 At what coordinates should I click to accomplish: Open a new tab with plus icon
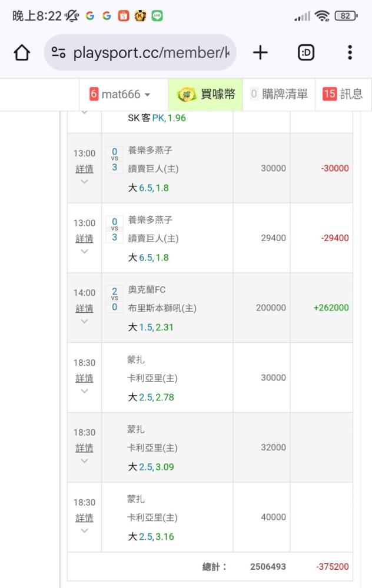(x=260, y=53)
